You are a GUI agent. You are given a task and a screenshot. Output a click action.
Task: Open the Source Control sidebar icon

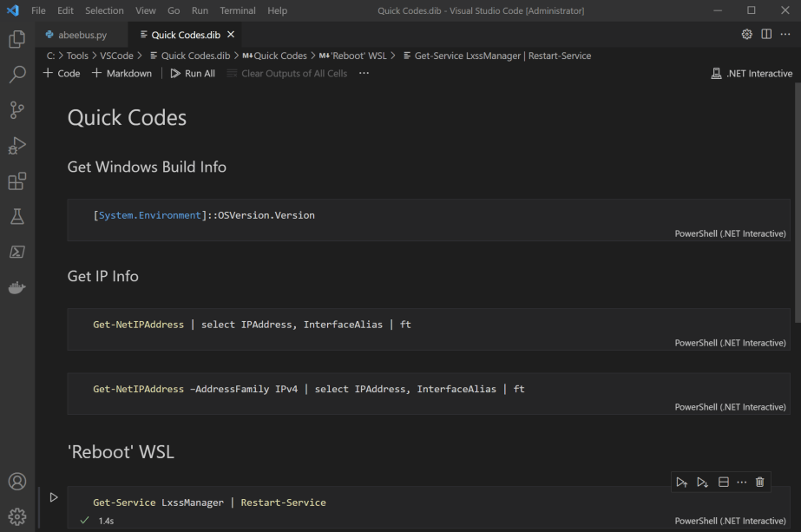coord(17,110)
